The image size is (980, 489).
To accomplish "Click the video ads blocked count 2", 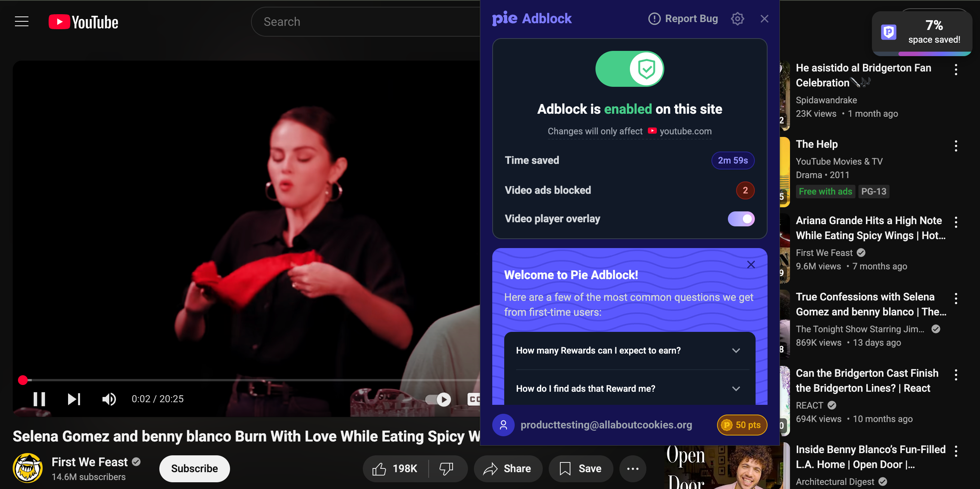I will click(745, 190).
